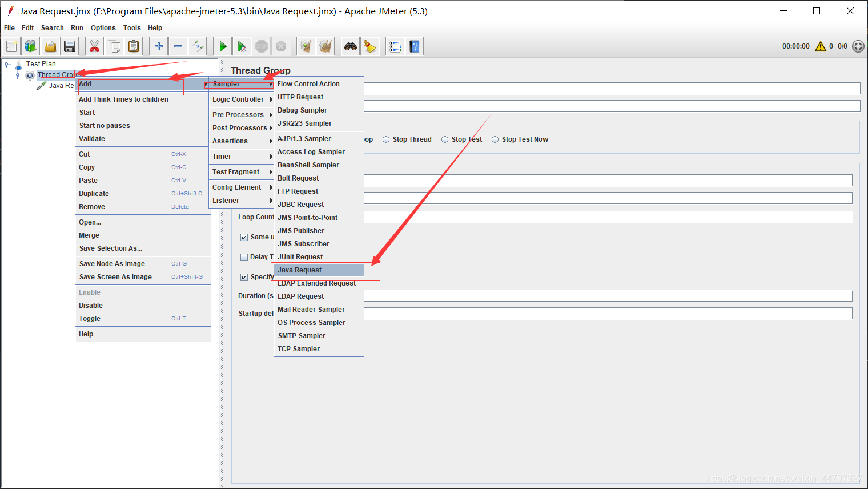
Task: Collapse all nodes with minus icon
Action: [178, 46]
